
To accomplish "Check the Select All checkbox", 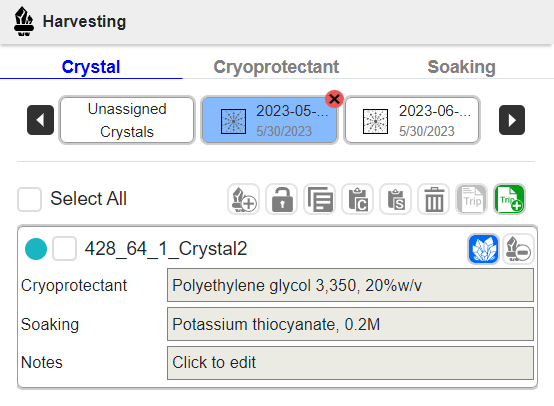I will tap(29, 199).
